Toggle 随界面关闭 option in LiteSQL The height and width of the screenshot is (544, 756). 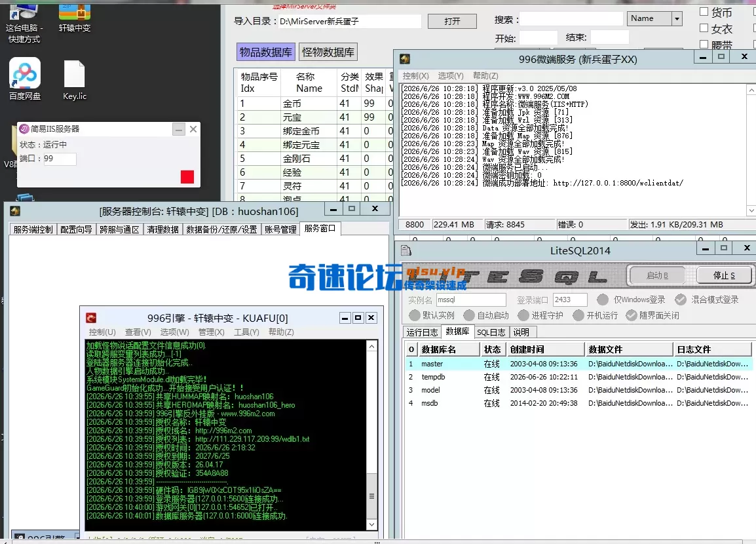(x=631, y=315)
